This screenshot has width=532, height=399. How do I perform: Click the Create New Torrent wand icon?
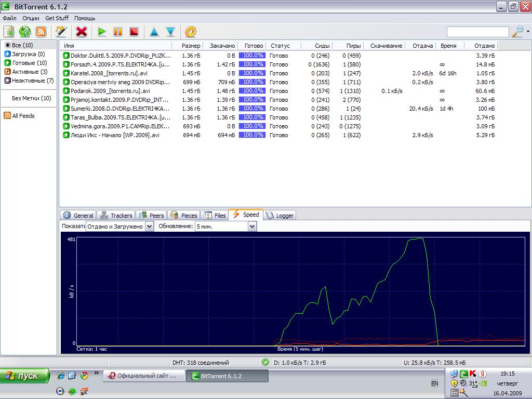(61, 32)
